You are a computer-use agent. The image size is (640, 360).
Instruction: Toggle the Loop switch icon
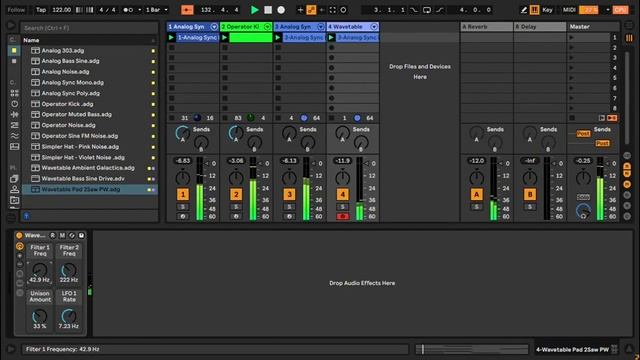click(427, 10)
